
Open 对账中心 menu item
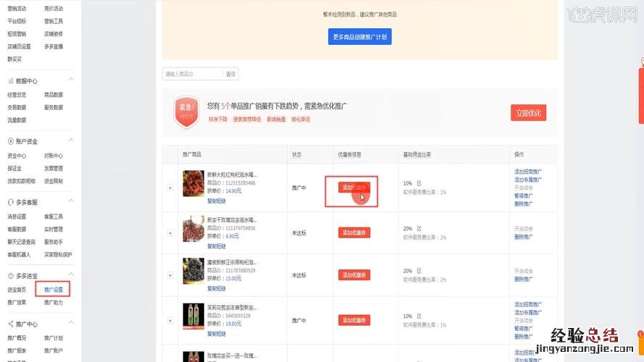(54, 156)
